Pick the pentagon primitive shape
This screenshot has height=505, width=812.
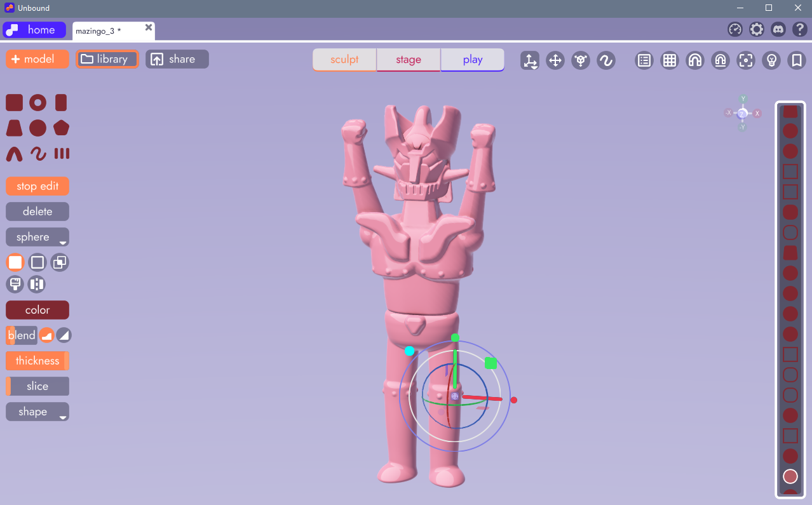coord(62,128)
